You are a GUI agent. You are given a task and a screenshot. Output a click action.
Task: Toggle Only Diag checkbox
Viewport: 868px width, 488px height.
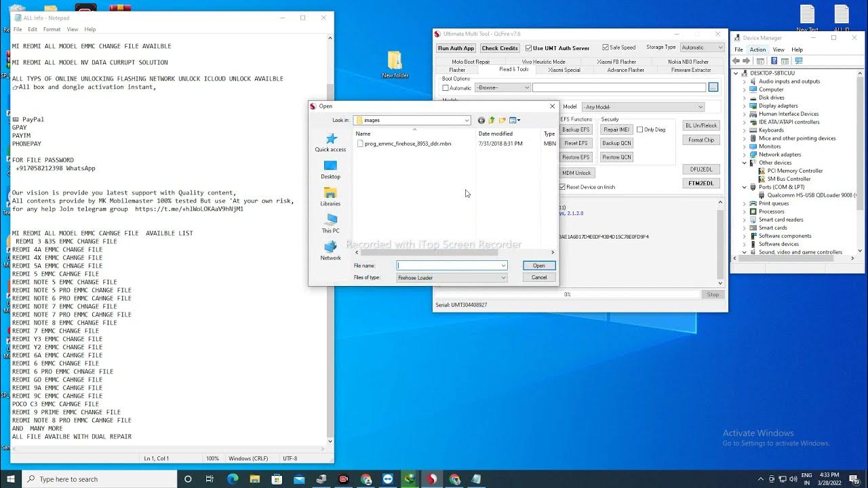click(639, 129)
